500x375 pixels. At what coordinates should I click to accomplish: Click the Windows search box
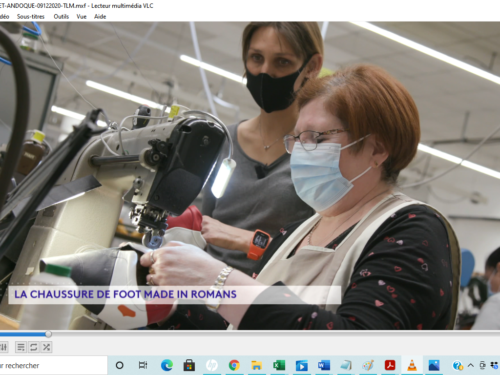(x=53, y=365)
